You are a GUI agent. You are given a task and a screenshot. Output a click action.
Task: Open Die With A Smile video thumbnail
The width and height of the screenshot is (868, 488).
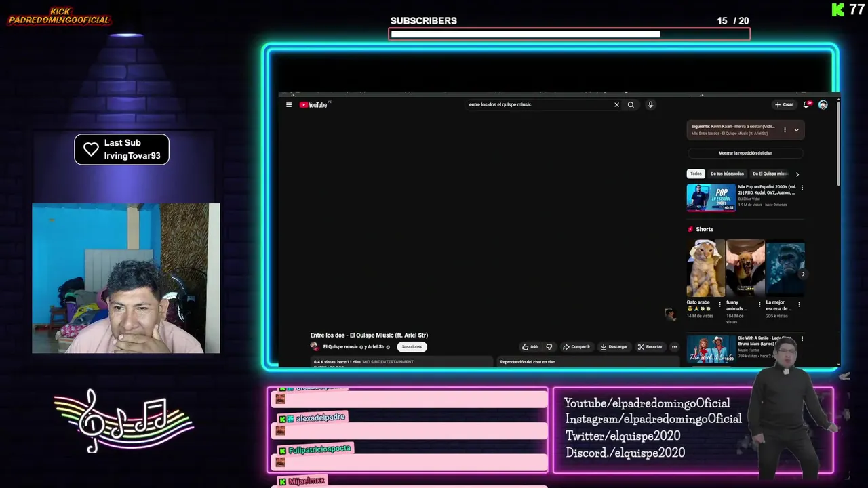(x=711, y=348)
